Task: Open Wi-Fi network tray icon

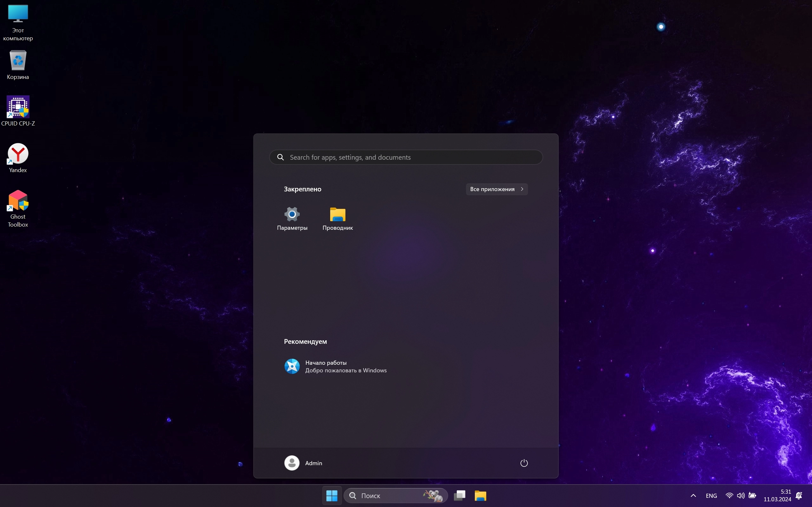Action: [729, 496]
